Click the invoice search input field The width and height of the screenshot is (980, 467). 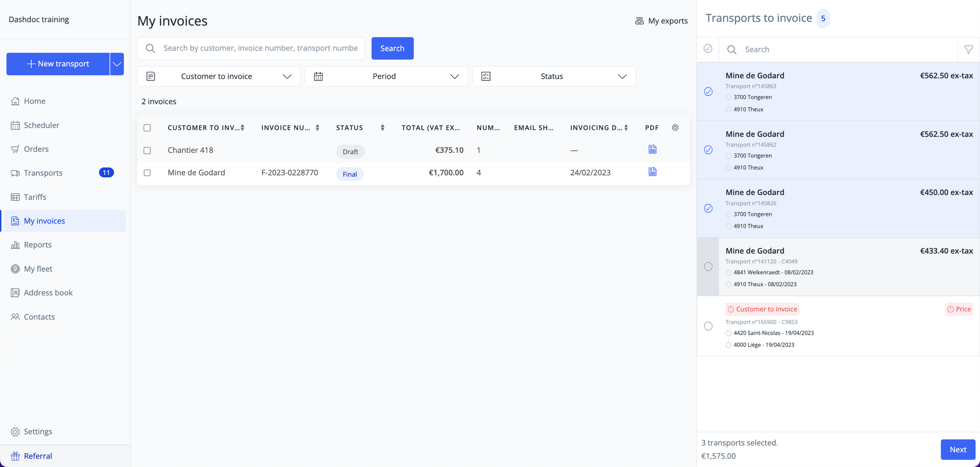coord(251,48)
